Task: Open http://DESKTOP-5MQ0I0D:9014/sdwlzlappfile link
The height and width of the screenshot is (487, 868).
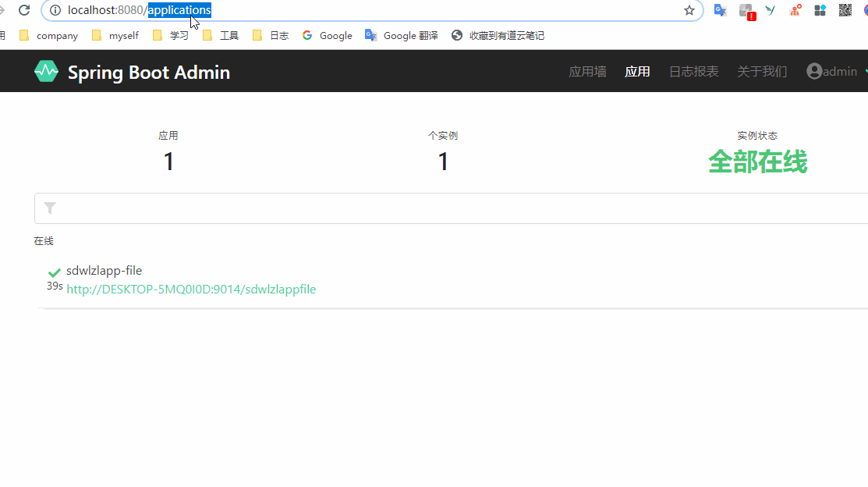Action: coord(191,290)
